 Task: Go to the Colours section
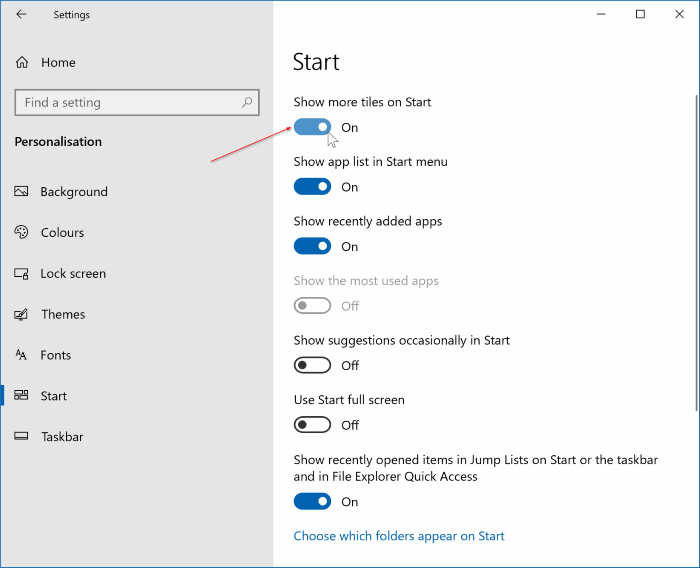point(62,233)
